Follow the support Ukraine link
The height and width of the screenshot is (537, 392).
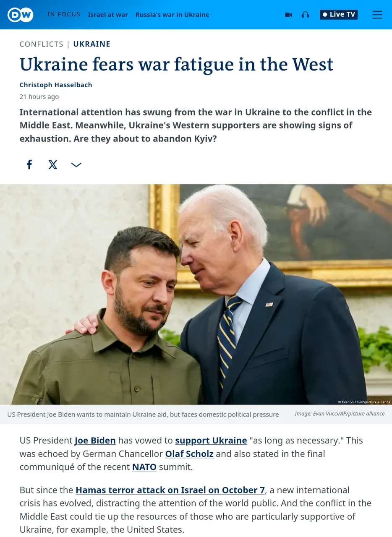coord(211,441)
